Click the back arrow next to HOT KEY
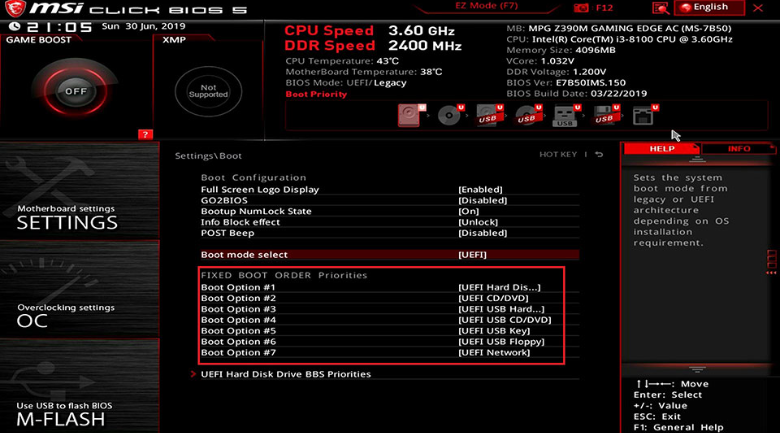Screen dimensions: 780x433 (599, 155)
